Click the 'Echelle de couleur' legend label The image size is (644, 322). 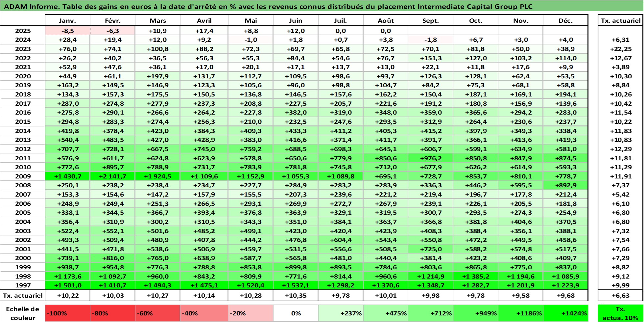23,313
